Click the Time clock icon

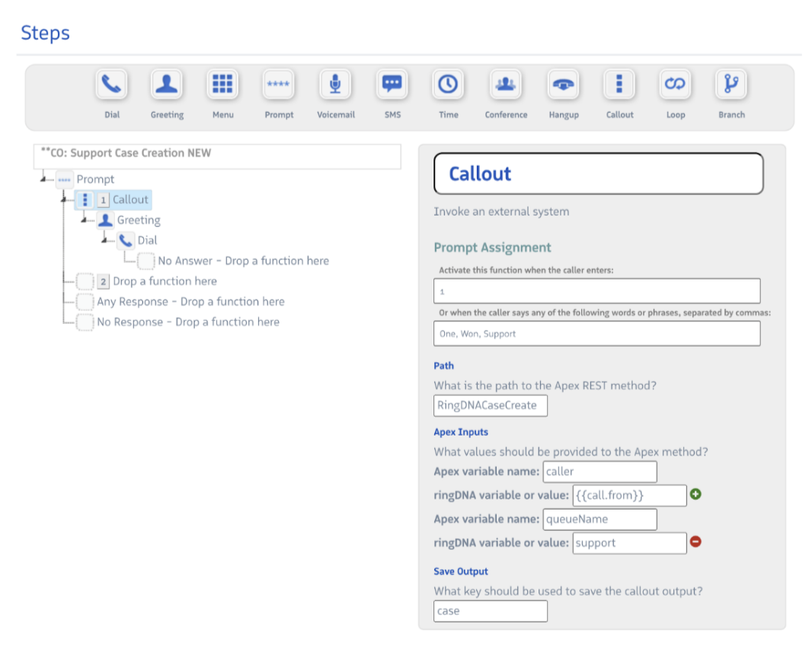pos(448,85)
